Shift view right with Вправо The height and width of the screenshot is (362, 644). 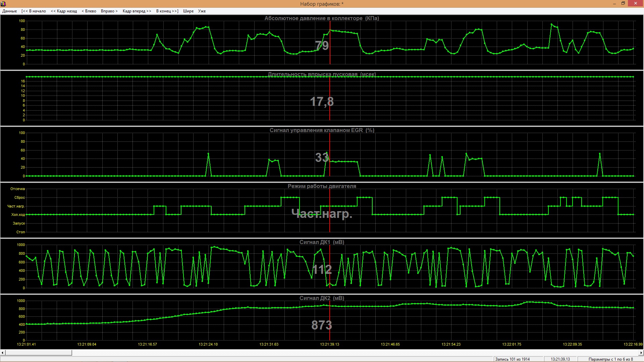[x=109, y=11]
